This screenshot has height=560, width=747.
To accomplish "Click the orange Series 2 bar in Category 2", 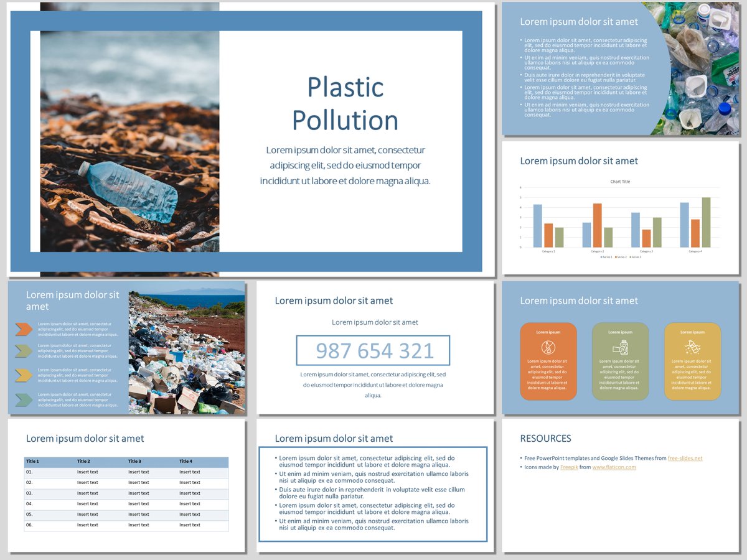I will (x=598, y=225).
